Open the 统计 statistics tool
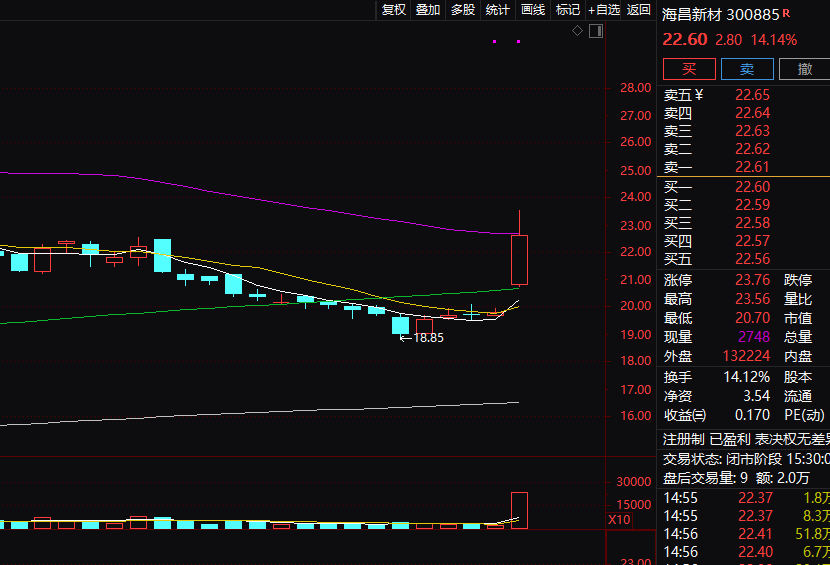This screenshot has height=565, width=830. click(497, 10)
